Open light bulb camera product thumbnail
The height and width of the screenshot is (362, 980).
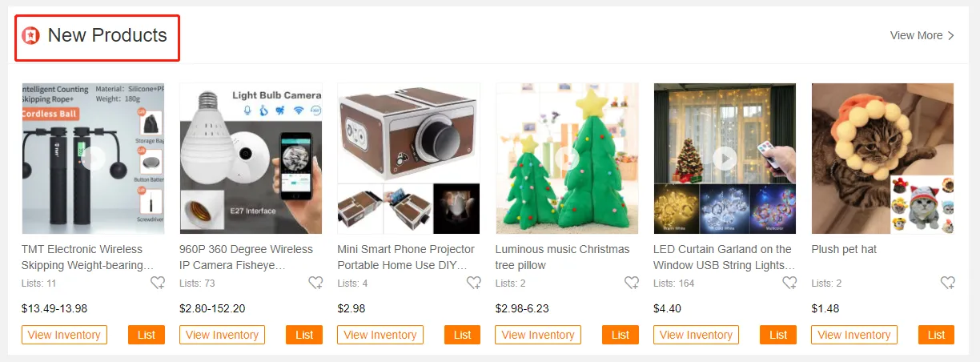pos(251,159)
